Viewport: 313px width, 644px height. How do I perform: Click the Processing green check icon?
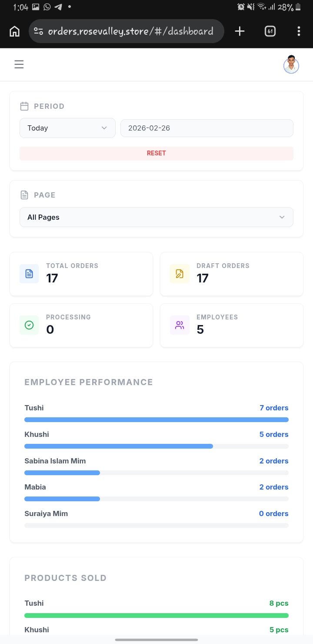pyautogui.click(x=29, y=325)
